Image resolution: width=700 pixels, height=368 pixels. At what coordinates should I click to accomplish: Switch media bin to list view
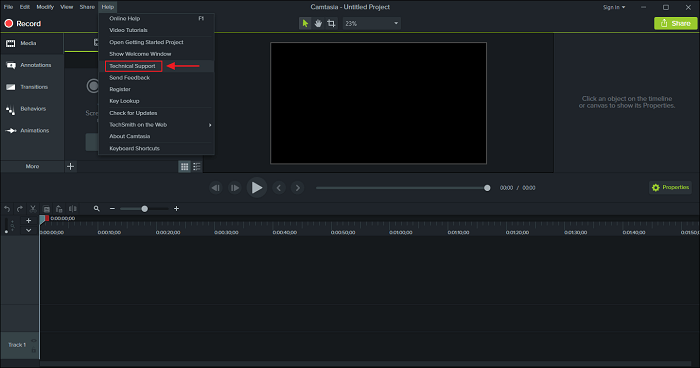coord(197,167)
